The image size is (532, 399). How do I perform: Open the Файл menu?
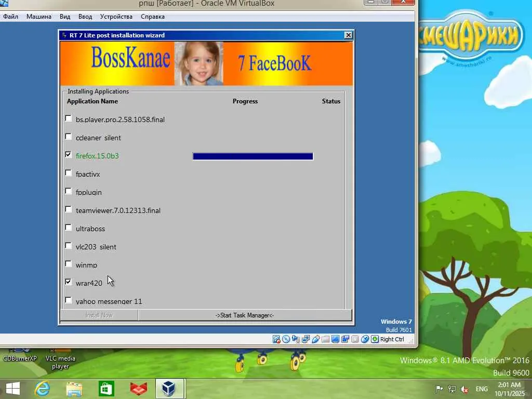point(10,17)
